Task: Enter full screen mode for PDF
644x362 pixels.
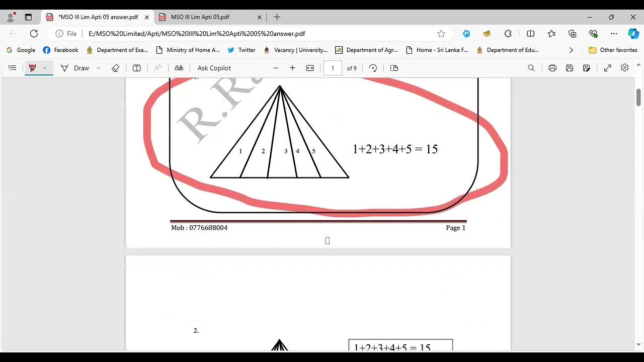Action: tap(608, 68)
